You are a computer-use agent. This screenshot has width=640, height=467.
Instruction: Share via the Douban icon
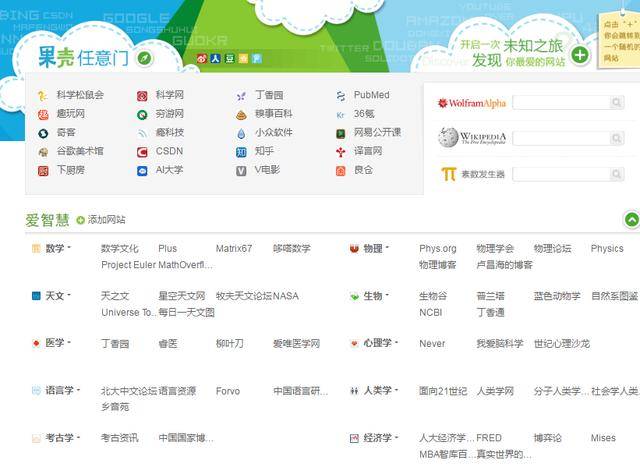[229, 58]
